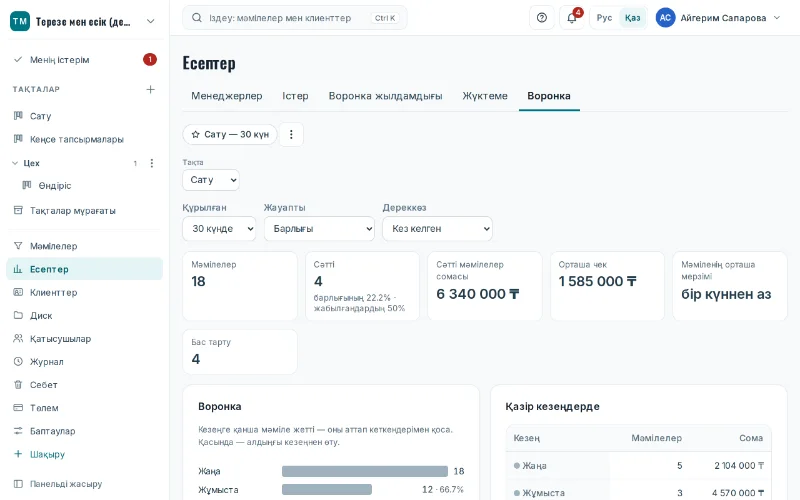Open the help question-mark icon

click(x=542, y=18)
